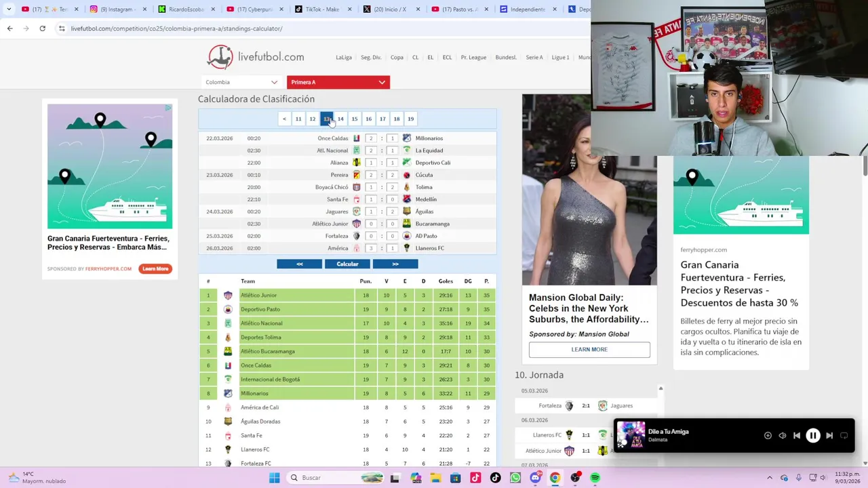Select matchday 15

click(355, 119)
